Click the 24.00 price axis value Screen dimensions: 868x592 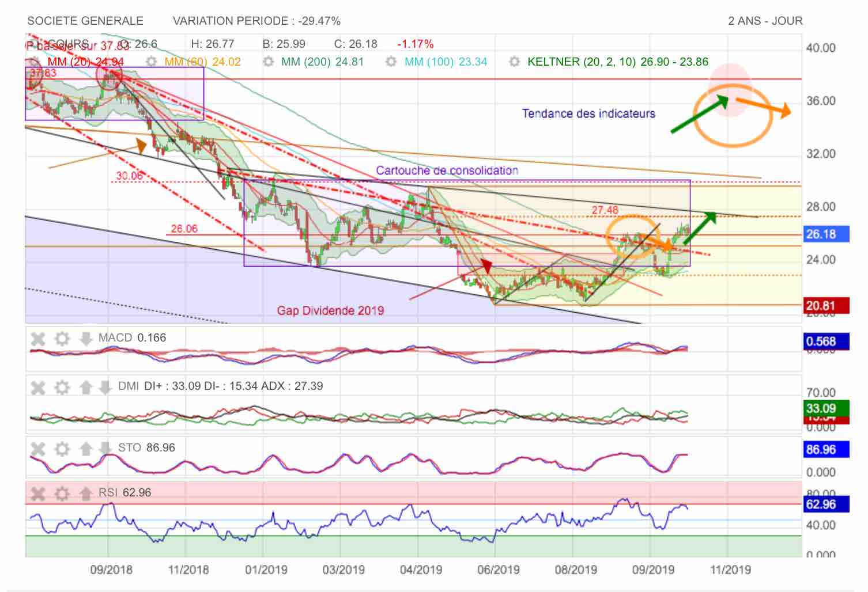point(821,260)
